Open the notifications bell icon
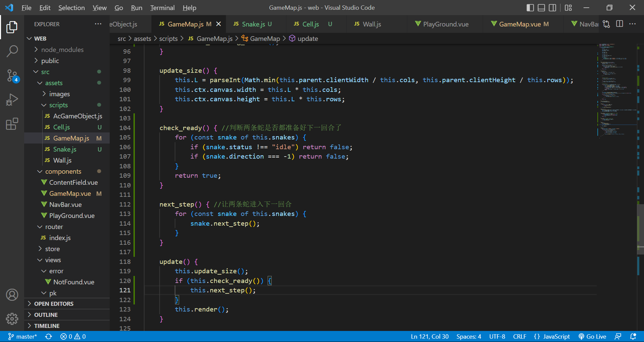The width and height of the screenshot is (644, 342). (633, 337)
